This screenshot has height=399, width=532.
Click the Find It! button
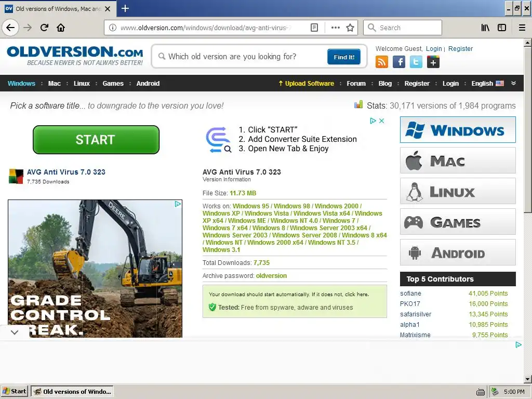pos(344,57)
